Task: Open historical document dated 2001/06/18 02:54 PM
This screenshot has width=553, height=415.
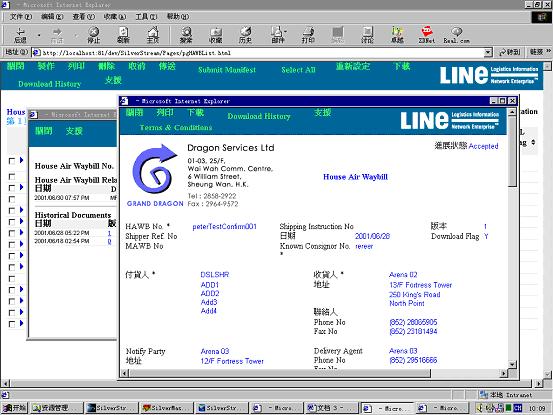Action: [x=109, y=242]
